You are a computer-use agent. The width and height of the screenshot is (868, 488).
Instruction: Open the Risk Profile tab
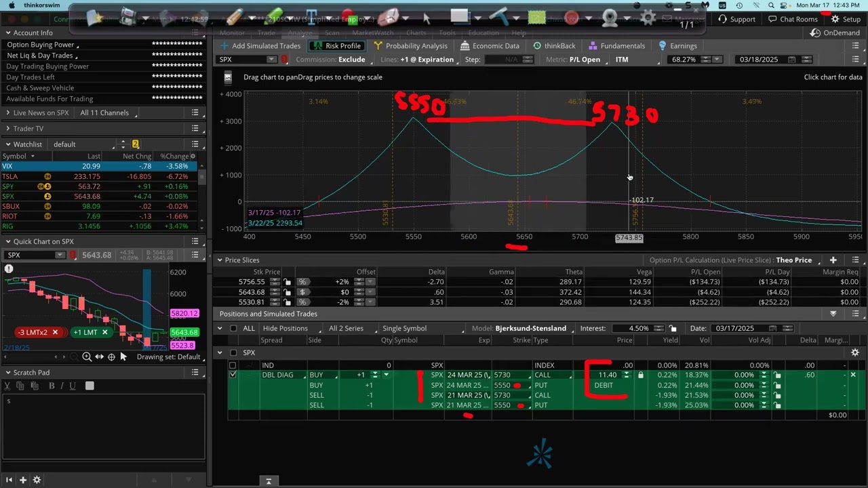(x=337, y=46)
